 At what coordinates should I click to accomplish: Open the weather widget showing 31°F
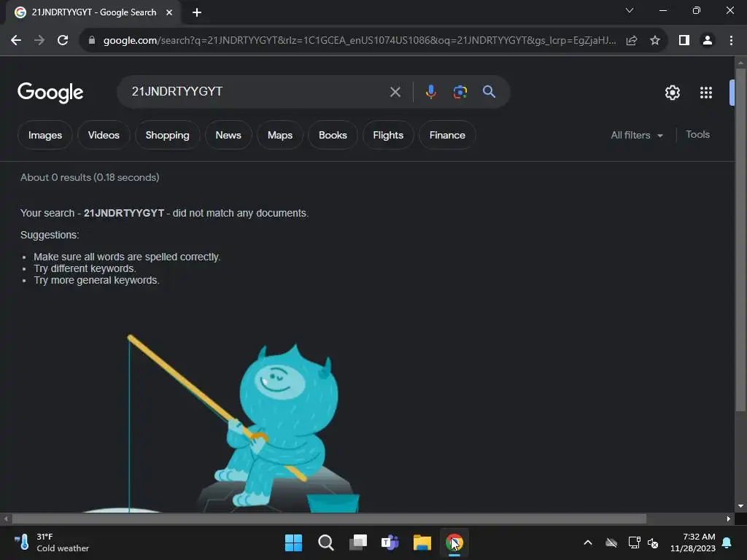tap(52, 542)
